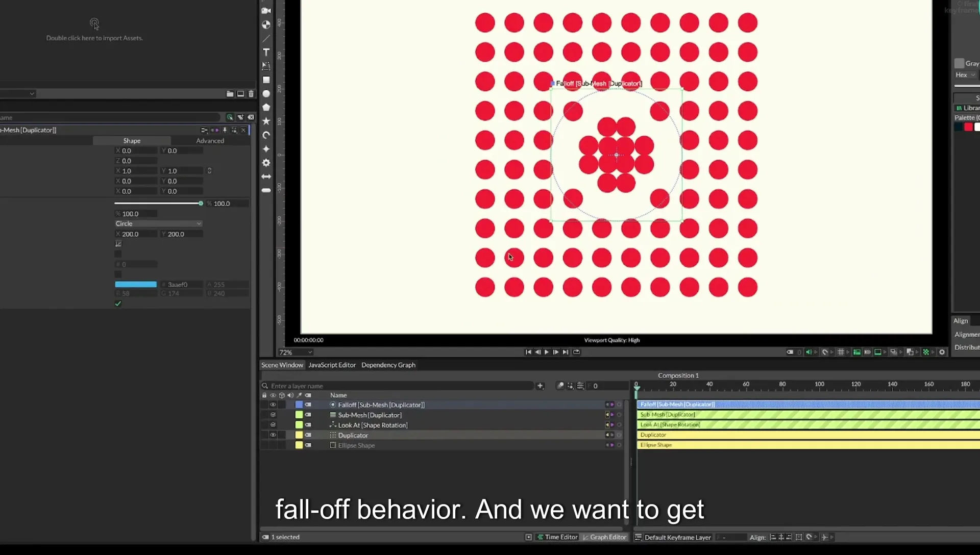Click the green checker transparency icon
This screenshot has height=555, width=980.
(926, 352)
